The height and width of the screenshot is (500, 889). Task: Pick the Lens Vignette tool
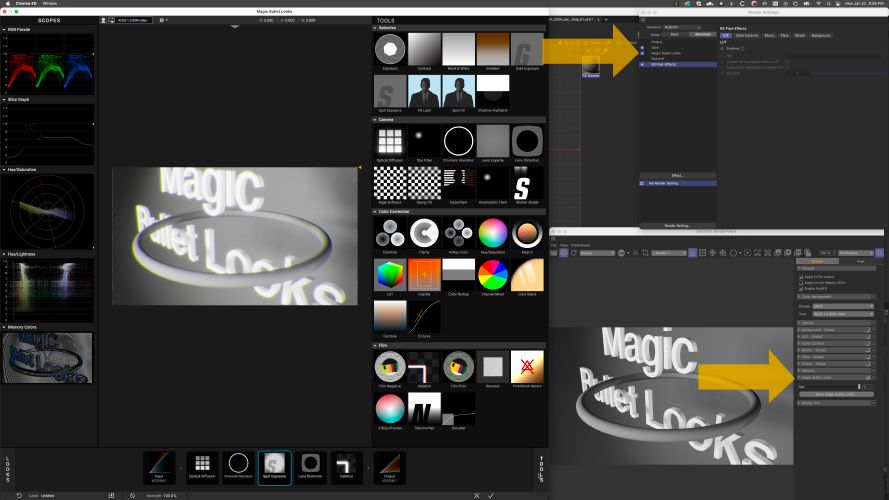pos(493,141)
